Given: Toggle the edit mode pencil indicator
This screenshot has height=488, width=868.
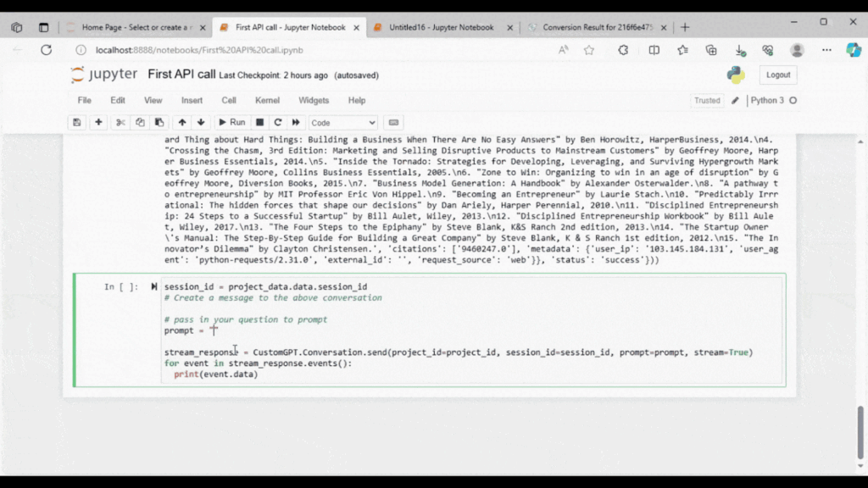Looking at the screenshot, I should coord(735,100).
